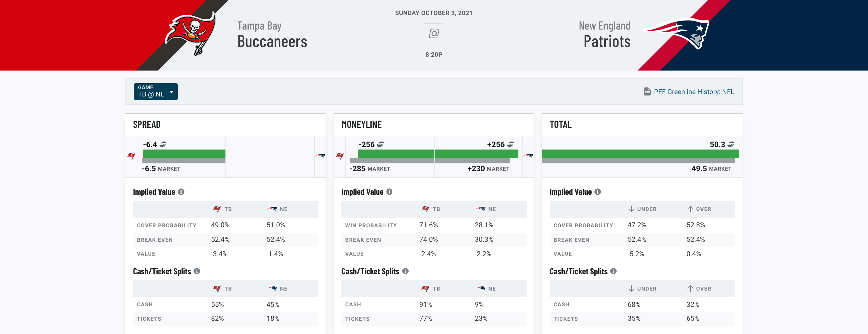Click the SPREAD panel heading
The height and width of the screenshot is (334, 868).
point(147,124)
